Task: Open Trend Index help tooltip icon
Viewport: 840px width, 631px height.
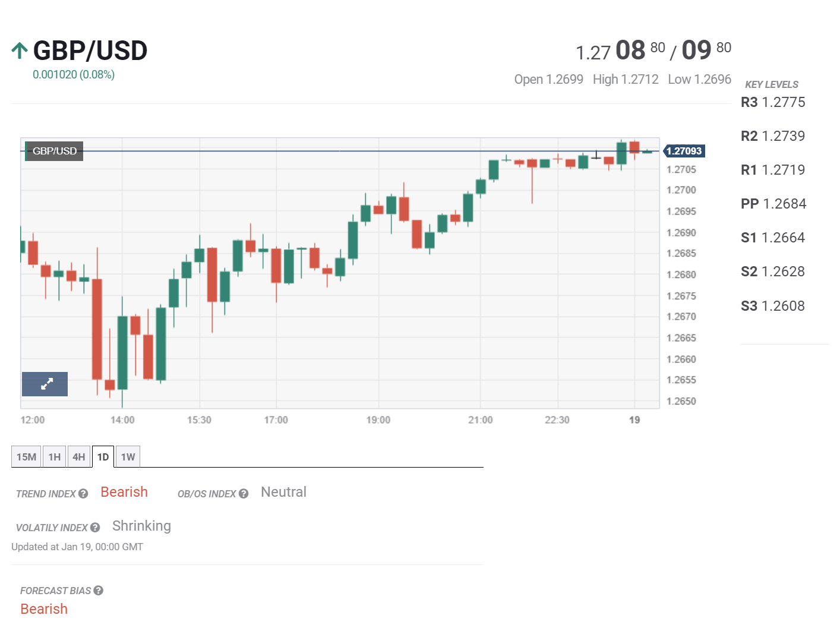Action: pos(83,494)
